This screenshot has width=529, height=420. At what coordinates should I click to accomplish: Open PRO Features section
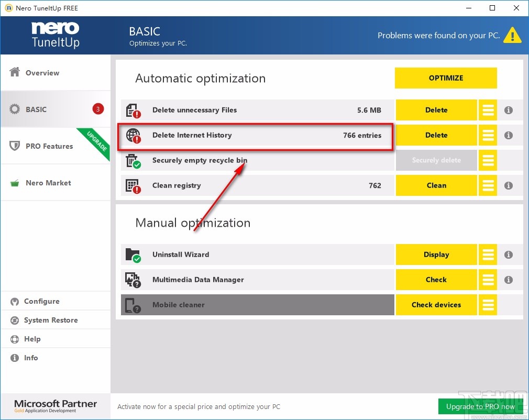pyautogui.click(x=56, y=146)
